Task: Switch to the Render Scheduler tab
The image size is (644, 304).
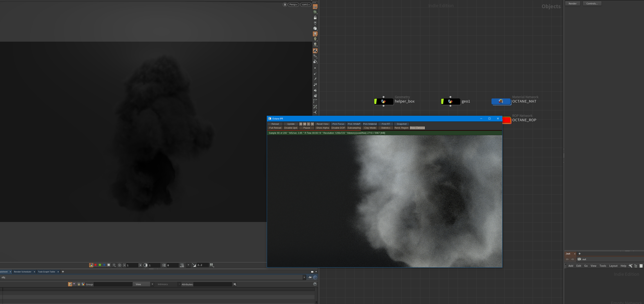Action: (x=22, y=272)
